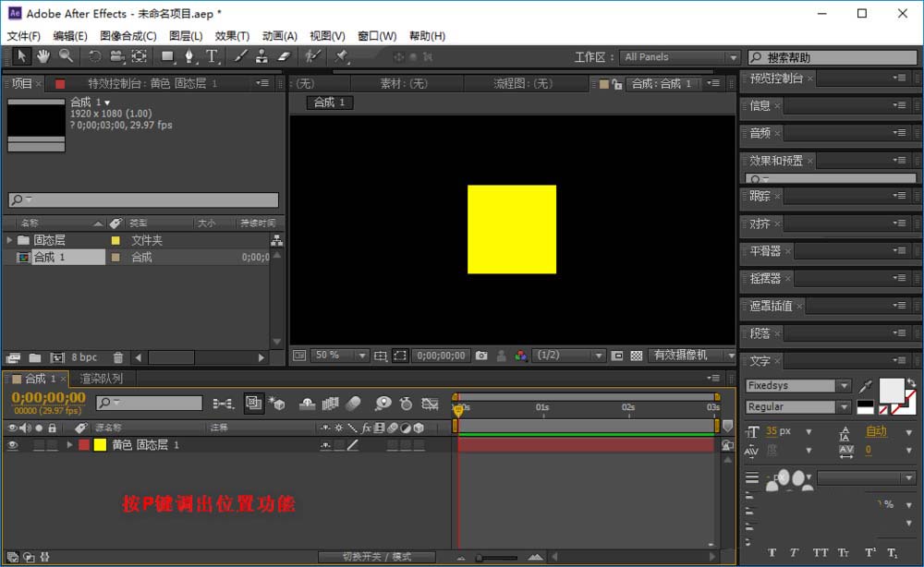Select the Clone Stamp tool
The height and width of the screenshot is (567, 924).
(x=261, y=56)
